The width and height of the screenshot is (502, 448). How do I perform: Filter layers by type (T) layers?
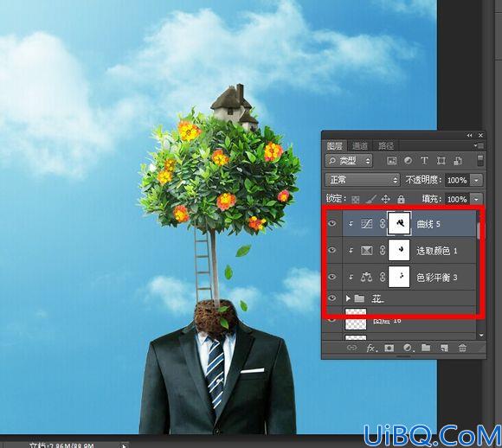tap(424, 161)
